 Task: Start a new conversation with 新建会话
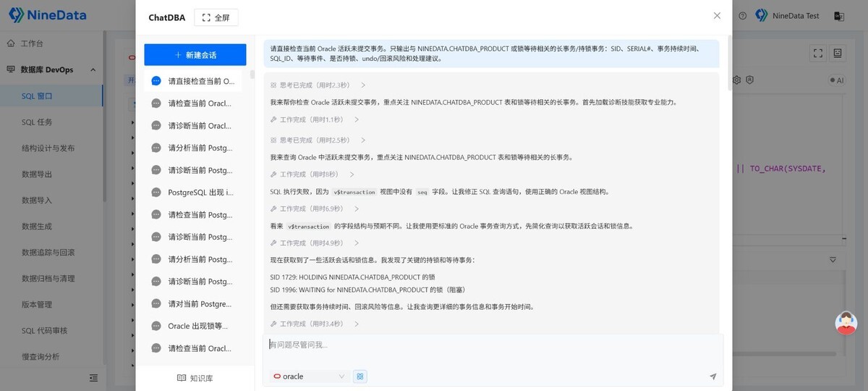point(195,55)
